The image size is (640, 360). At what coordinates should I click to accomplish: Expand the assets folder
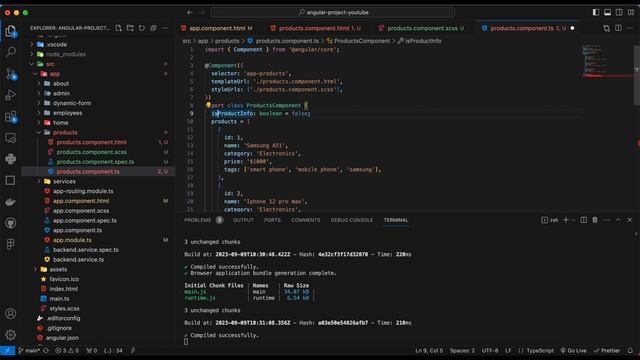[x=58, y=269]
